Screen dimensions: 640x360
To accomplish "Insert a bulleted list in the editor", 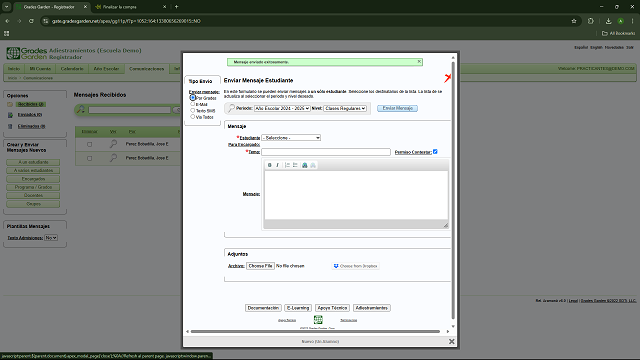I will coord(295,165).
